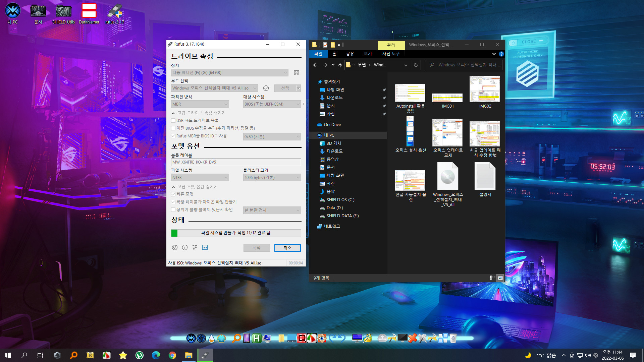
Task: Open the 파일 시스템 NTFS dropdown
Action: click(x=200, y=178)
